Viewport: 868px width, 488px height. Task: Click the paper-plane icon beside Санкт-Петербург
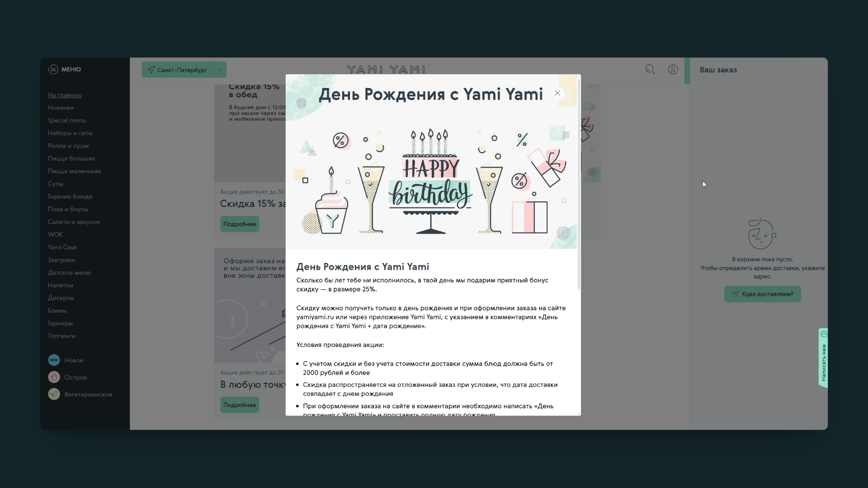coord(151,69)
